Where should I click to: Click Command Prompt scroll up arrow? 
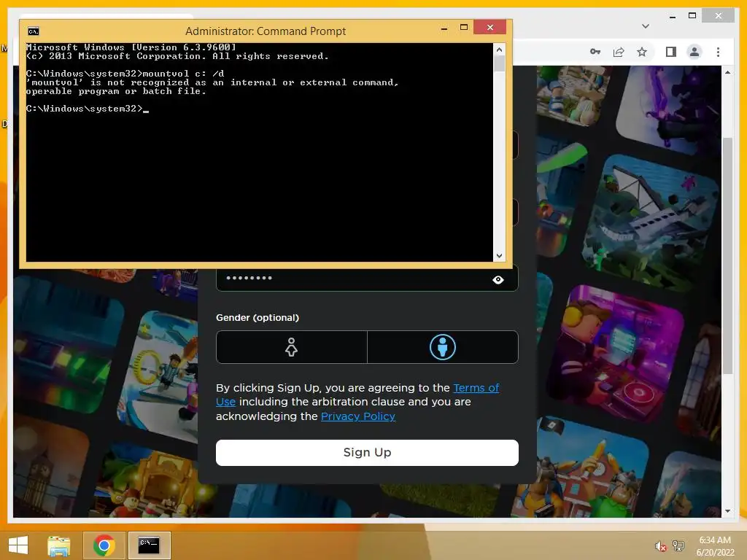point(499,50)
